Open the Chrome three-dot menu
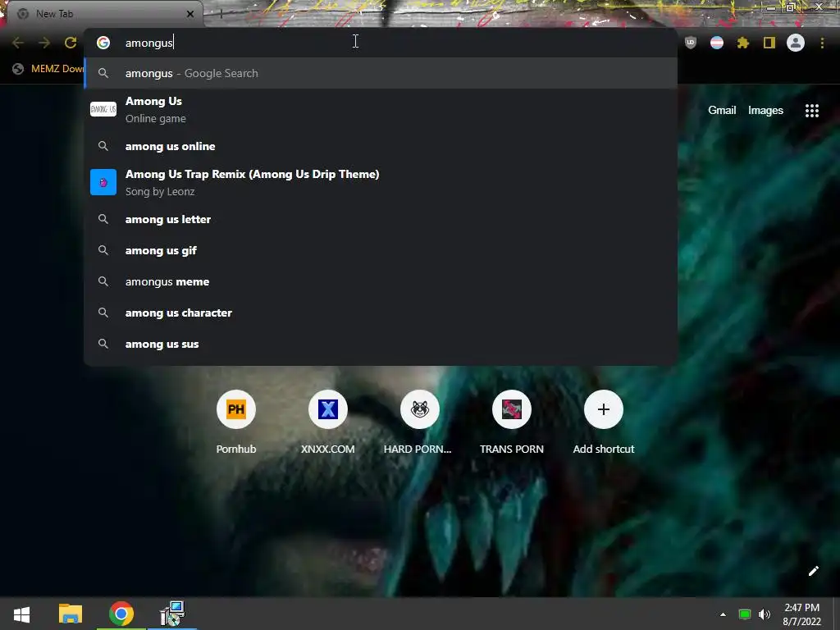The width and height of the screenshot is (840, 630). pyautogui.click(x=822, y=43)
